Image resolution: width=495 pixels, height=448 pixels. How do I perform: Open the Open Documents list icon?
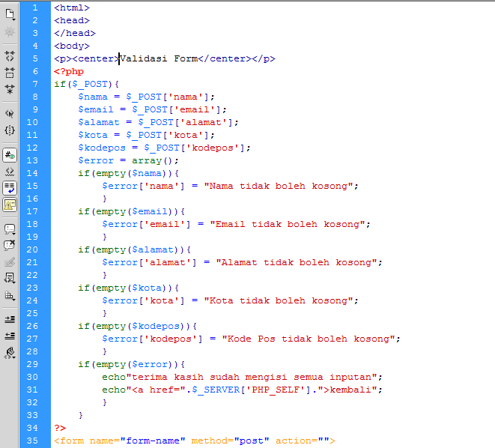[x=10, y=14]
